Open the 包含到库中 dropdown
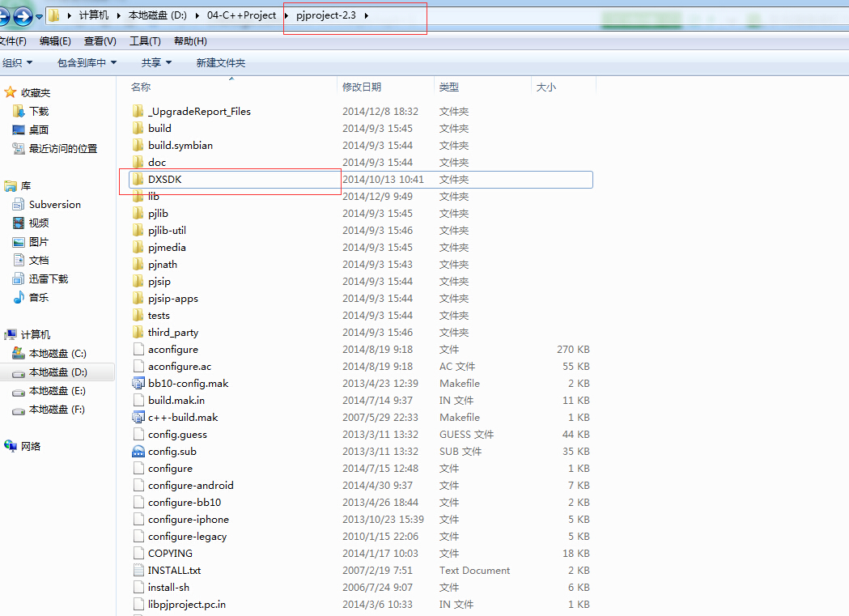849x616 pixels. [87, 63]
